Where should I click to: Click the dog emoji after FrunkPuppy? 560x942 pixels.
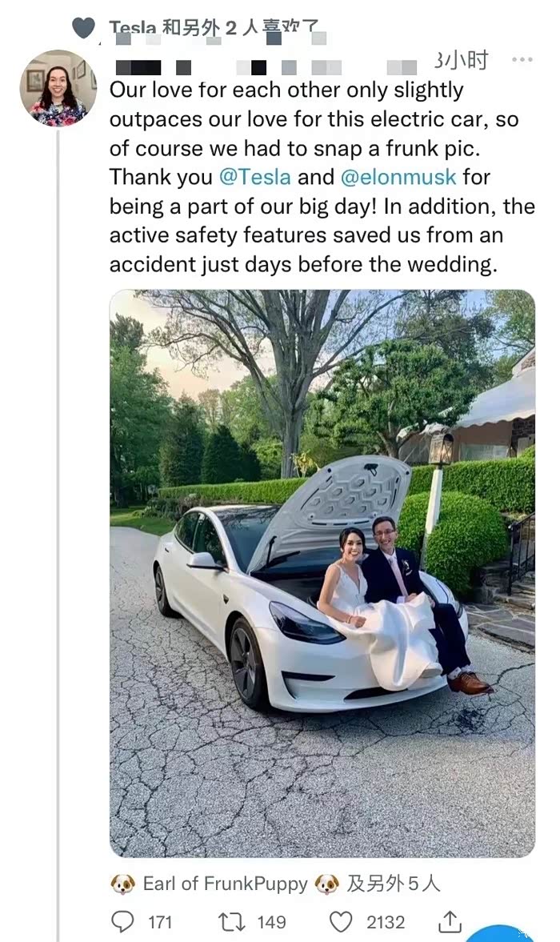coord(327,884)
